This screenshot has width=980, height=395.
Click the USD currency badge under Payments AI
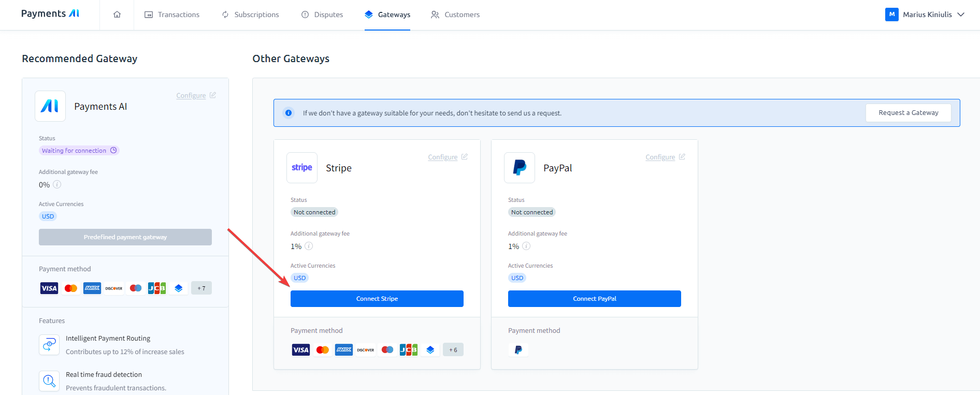[48, 216]
